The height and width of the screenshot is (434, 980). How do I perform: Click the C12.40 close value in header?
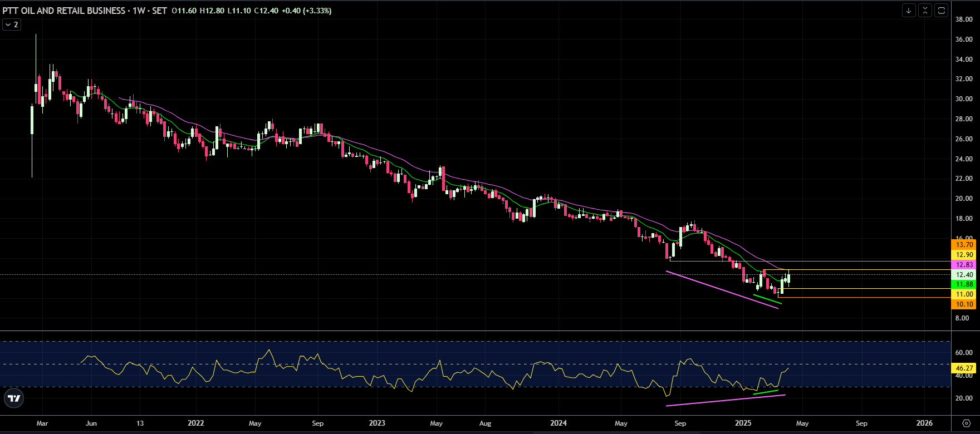pos(266,11)
